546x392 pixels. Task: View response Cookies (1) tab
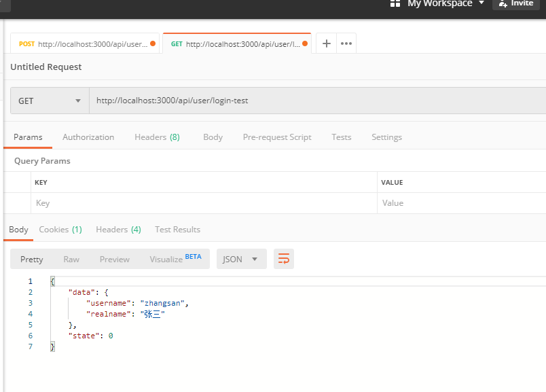coord(60,230)
